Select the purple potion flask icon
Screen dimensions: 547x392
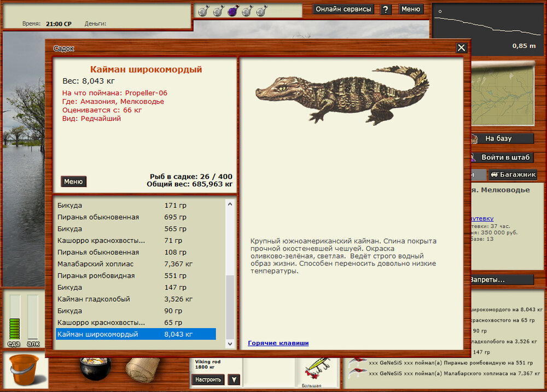click(x=232, y=11)
